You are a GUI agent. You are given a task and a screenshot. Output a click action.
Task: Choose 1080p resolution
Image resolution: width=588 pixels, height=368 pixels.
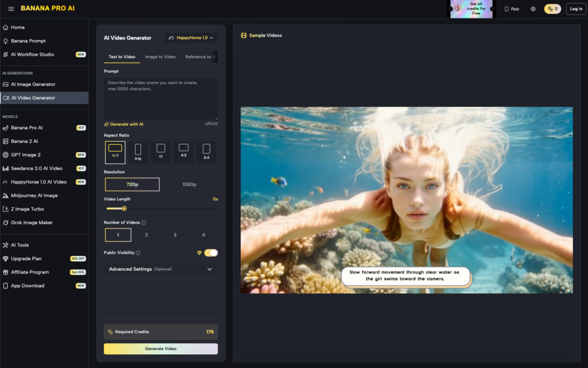pos(189,184)
